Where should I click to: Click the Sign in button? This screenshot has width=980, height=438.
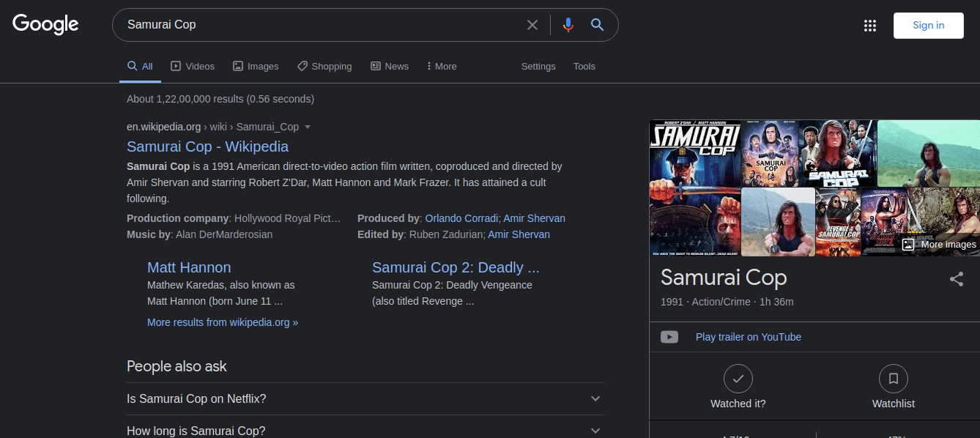pyautogui.click(x=928, y=25)
